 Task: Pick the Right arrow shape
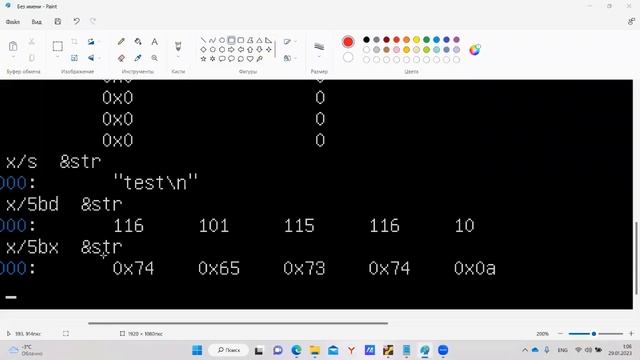click(x=231, y=49)
